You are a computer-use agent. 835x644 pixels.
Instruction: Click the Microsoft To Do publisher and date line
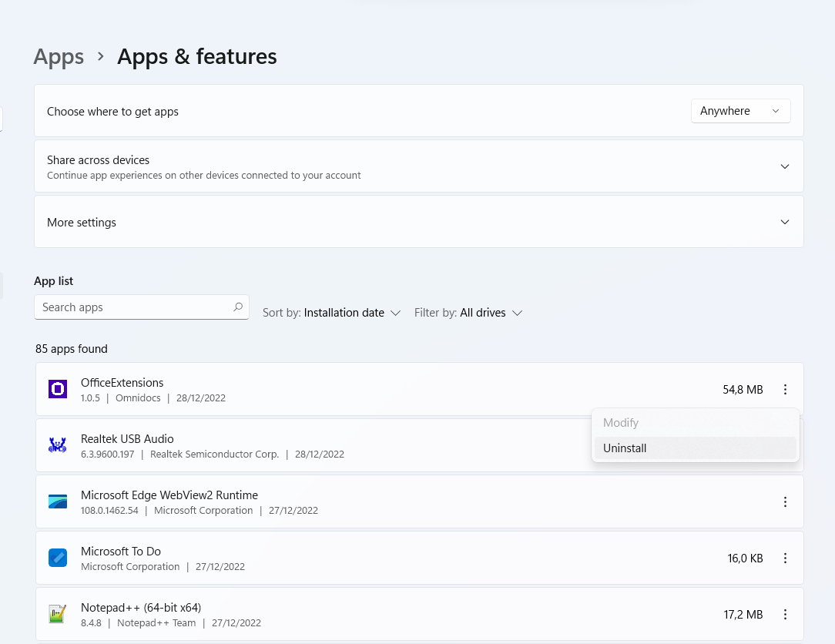(163, 567)
